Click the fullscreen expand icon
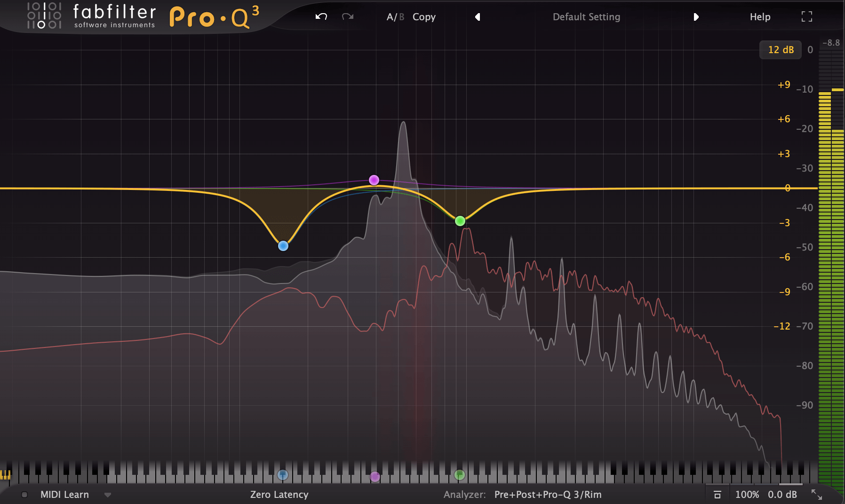 click(x=806, y=16)
